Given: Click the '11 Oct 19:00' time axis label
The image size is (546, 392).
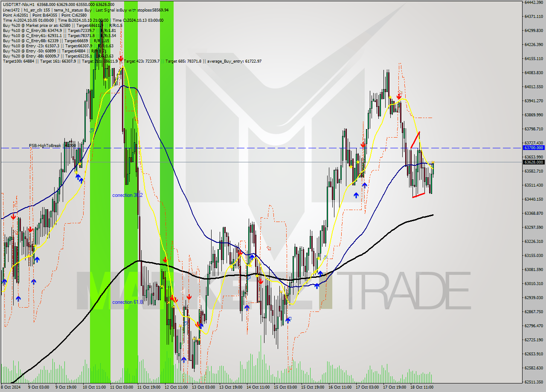Looking at the screenshot, I should 149,387.
